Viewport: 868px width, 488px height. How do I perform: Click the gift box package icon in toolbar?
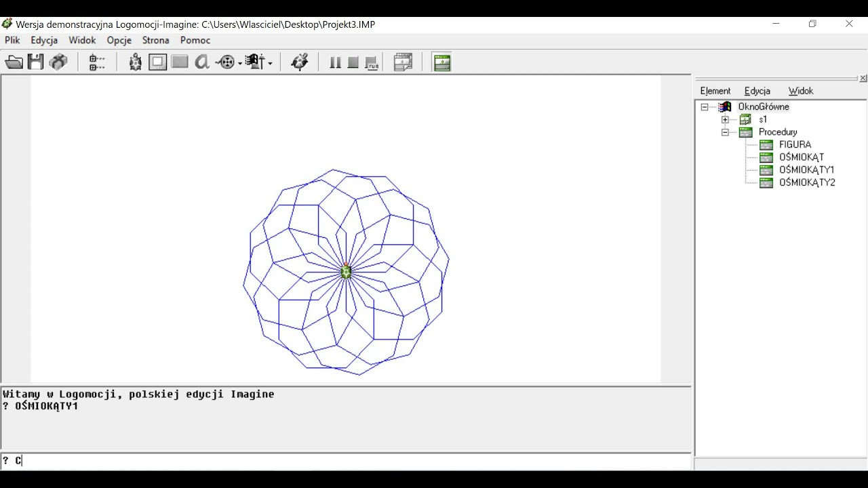point(58,62)
